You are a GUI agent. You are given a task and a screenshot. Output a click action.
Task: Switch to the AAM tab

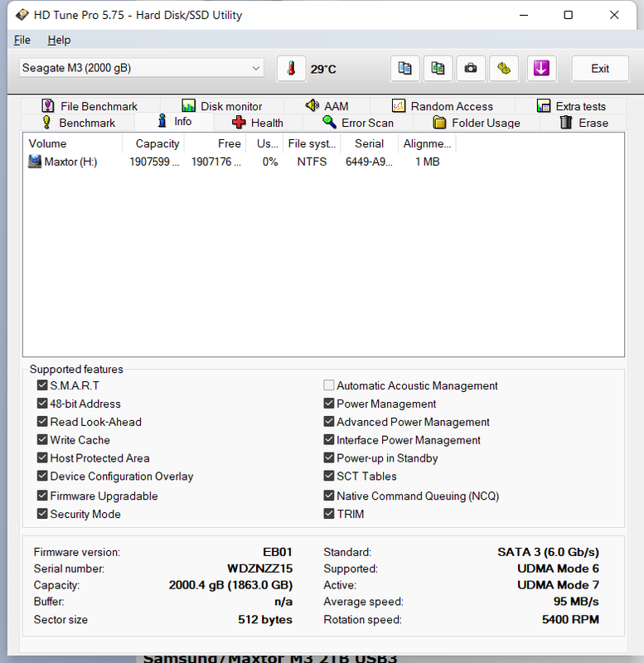click(x=327, y=106)
